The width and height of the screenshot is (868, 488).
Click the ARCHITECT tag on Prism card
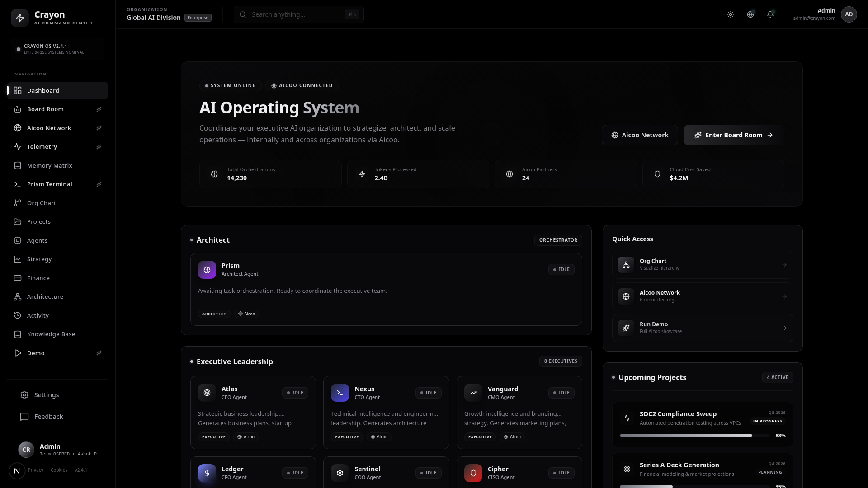214,314
